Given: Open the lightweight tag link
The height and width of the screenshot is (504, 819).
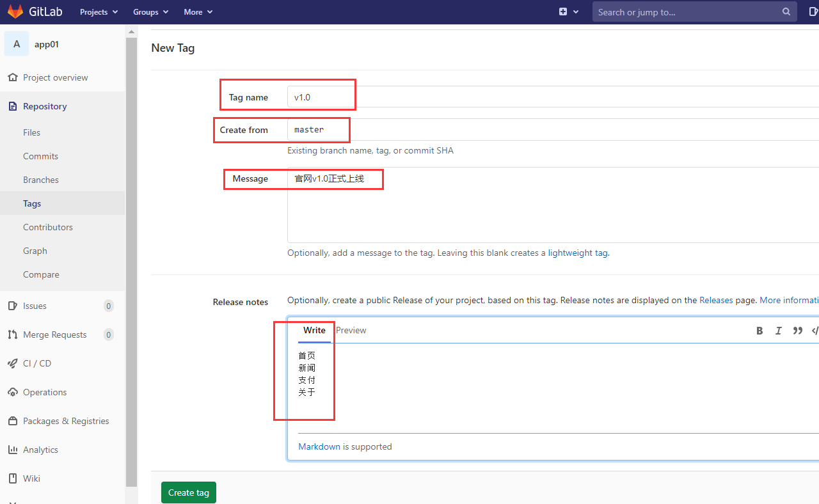Looking at the screenshot, I should pyautogui.click(x=578, y=253).
